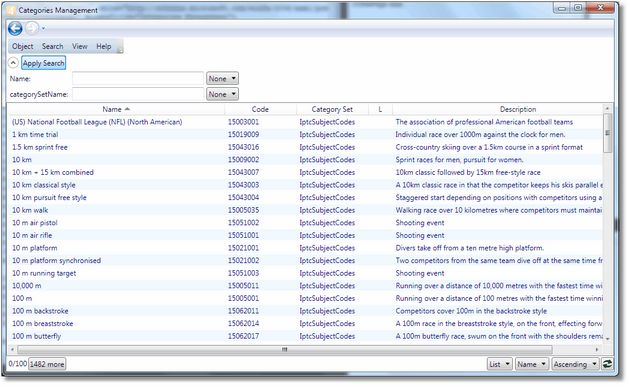Click code 15021001 cell
The height and width of the screenshot is (385, 628).
[243, 248]
